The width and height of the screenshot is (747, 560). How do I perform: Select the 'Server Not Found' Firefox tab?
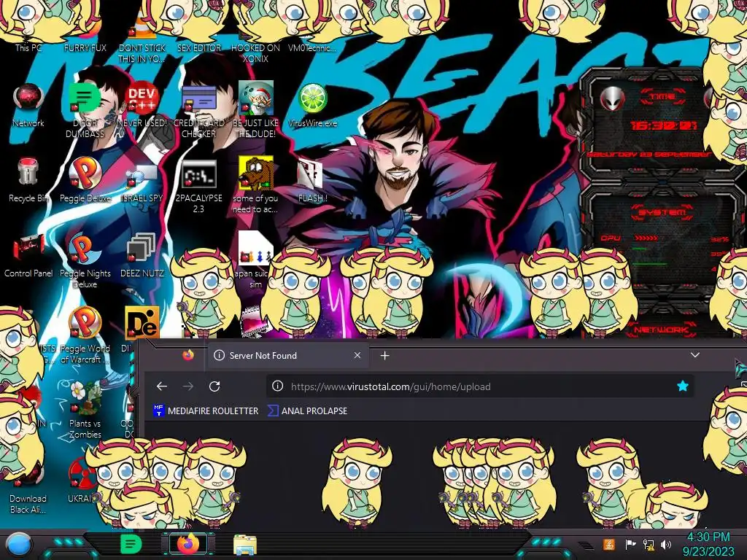coord(287,355)
